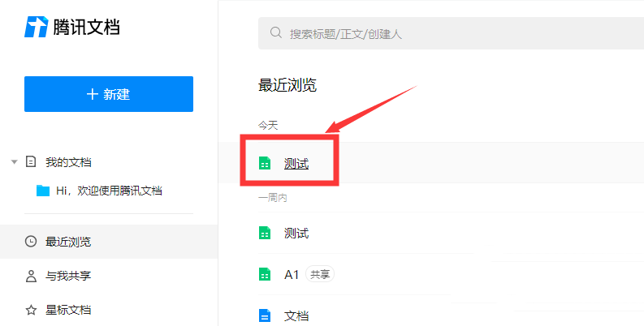The width and height of the screenshot is (644, 326).
Task: Click the clock icon for 最近浏览
Action: pos(31,242)
